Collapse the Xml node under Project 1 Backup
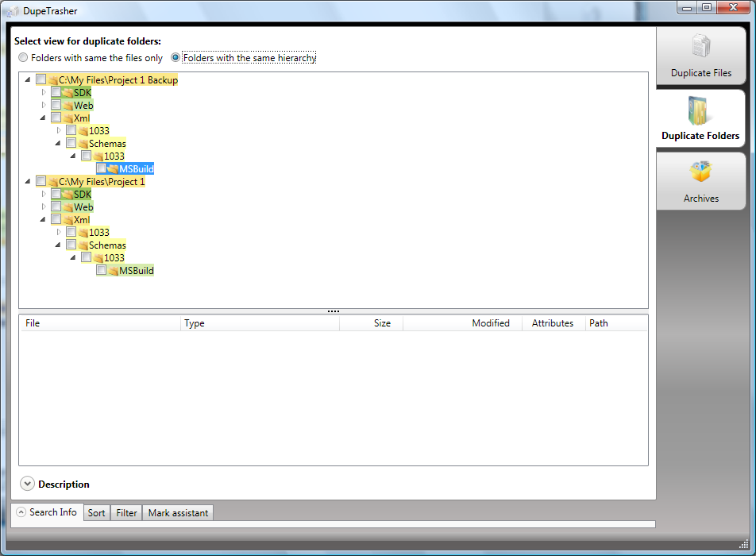Image resolution: width=756 pixels, height=556 pixels. tap(43, 118)
